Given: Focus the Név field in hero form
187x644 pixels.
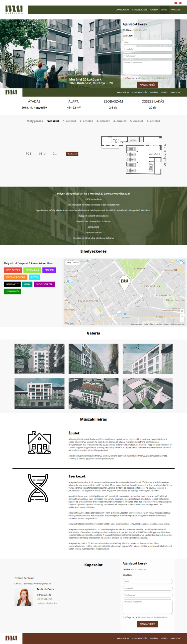Looking at the screenshot, I should (x=148, y=42).
